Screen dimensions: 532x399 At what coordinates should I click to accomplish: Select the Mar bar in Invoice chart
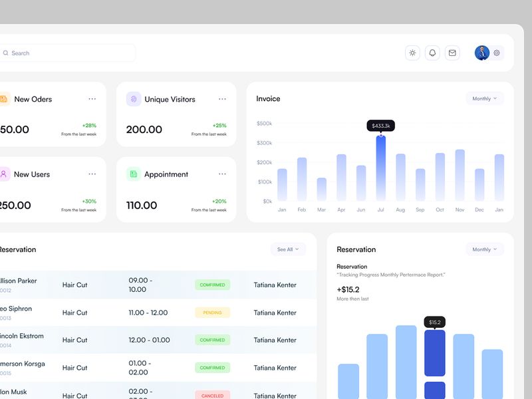pos(322,190)
